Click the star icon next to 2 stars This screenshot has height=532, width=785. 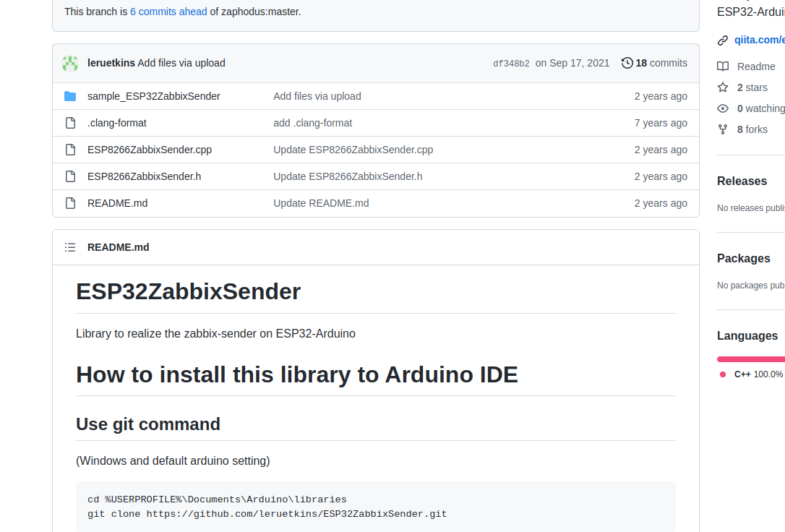[722, 87]
